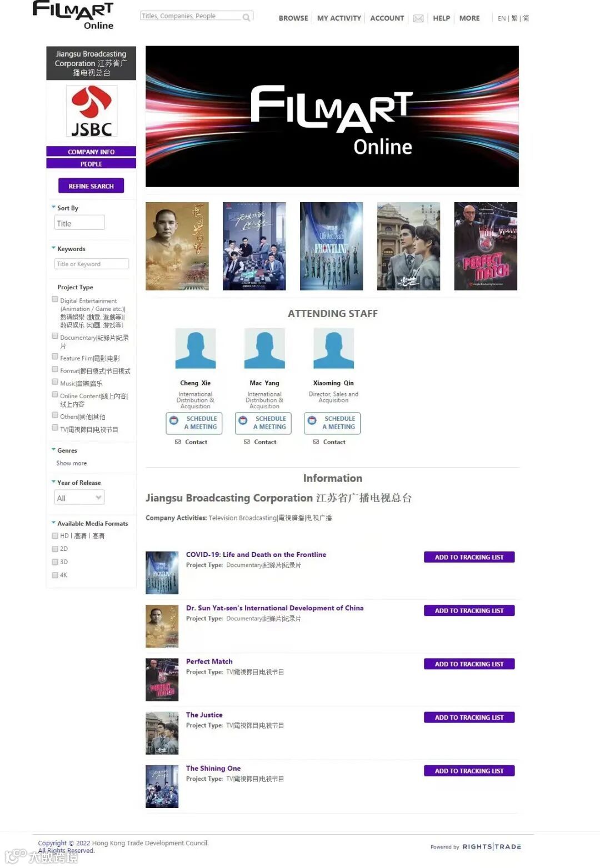
Task: Switch to the COMPANY INFO tab
Action: point(91,152)
